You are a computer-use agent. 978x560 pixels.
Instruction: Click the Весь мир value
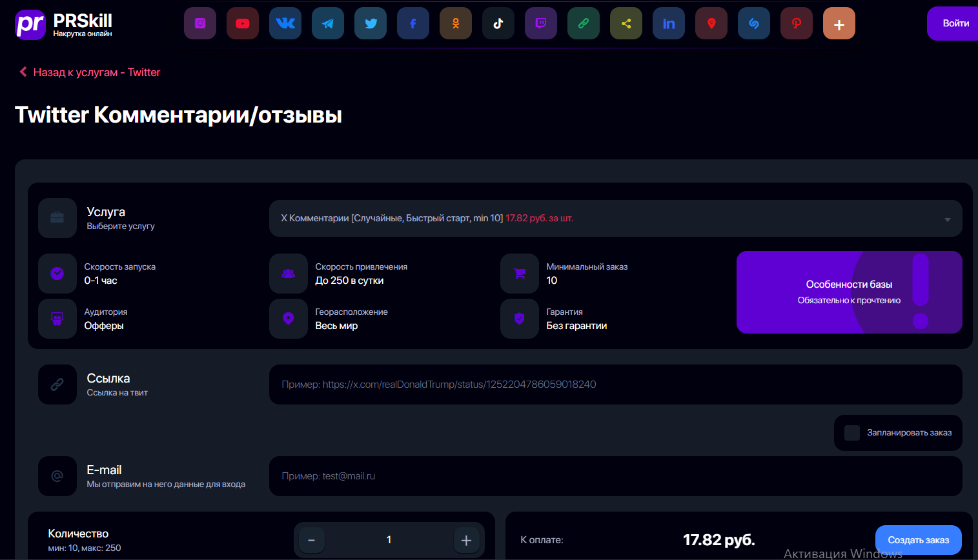336,326
